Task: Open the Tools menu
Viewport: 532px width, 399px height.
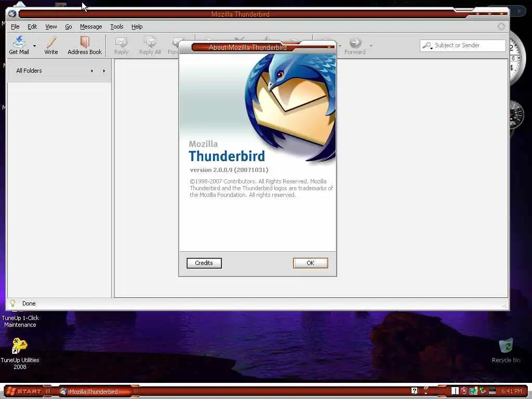Action: tap(117, 26)
